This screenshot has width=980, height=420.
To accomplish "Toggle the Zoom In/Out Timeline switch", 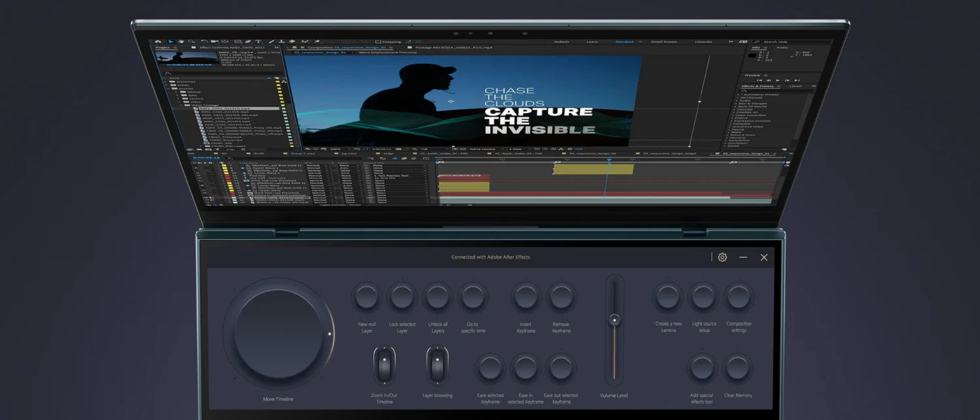I will (384, 365).
